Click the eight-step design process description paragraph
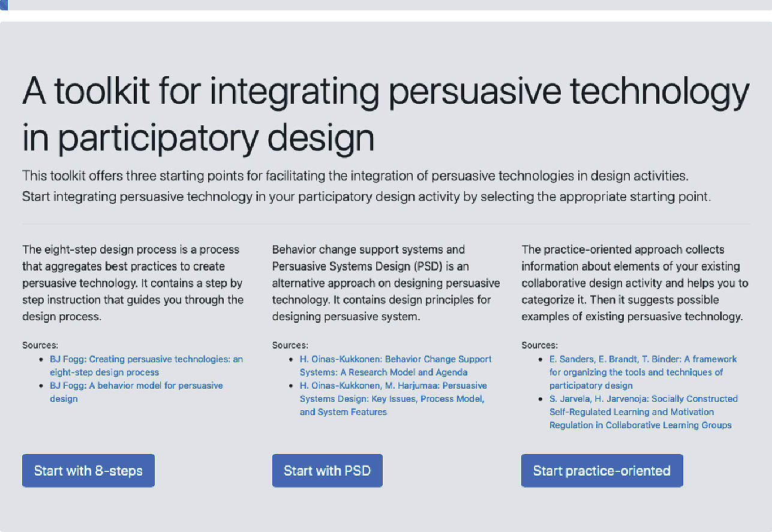The image size is (772, 532). (133, 282)
